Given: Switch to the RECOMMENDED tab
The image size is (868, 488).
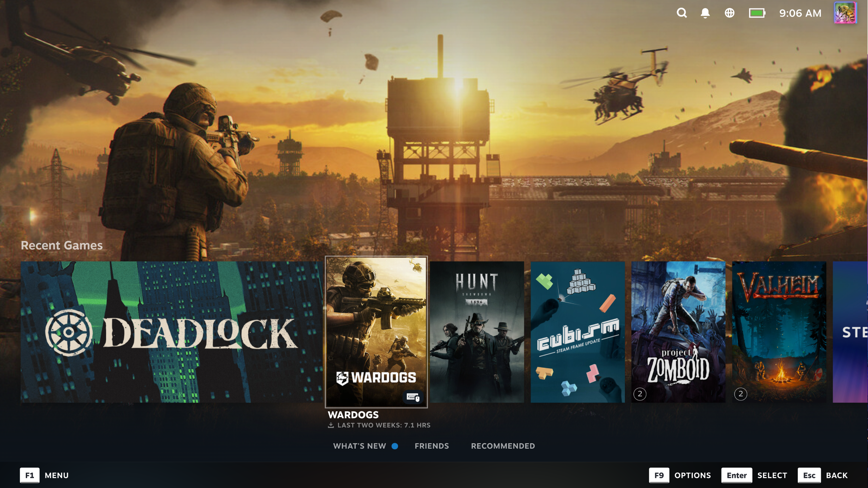Looking at the screenshot, I should click(x=503, y=446).
